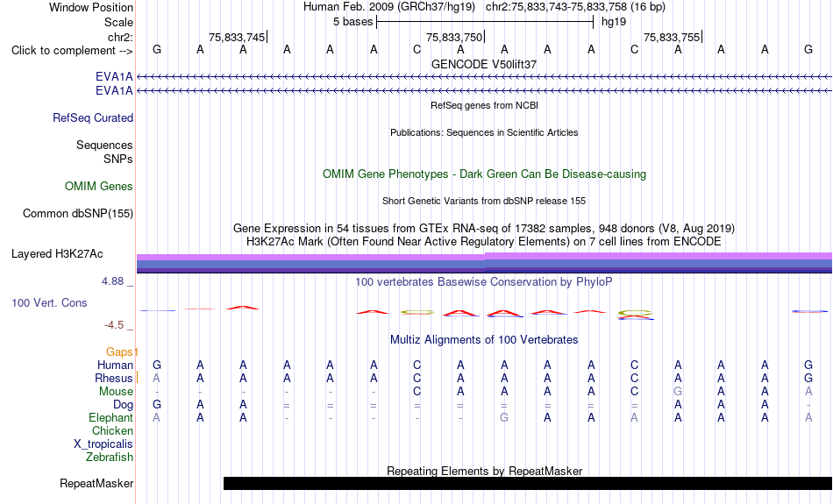Viewport: 833px width, 504px height.
Task: Click the 75,833,755 coordinate tick label
Action: coord(672,37)
